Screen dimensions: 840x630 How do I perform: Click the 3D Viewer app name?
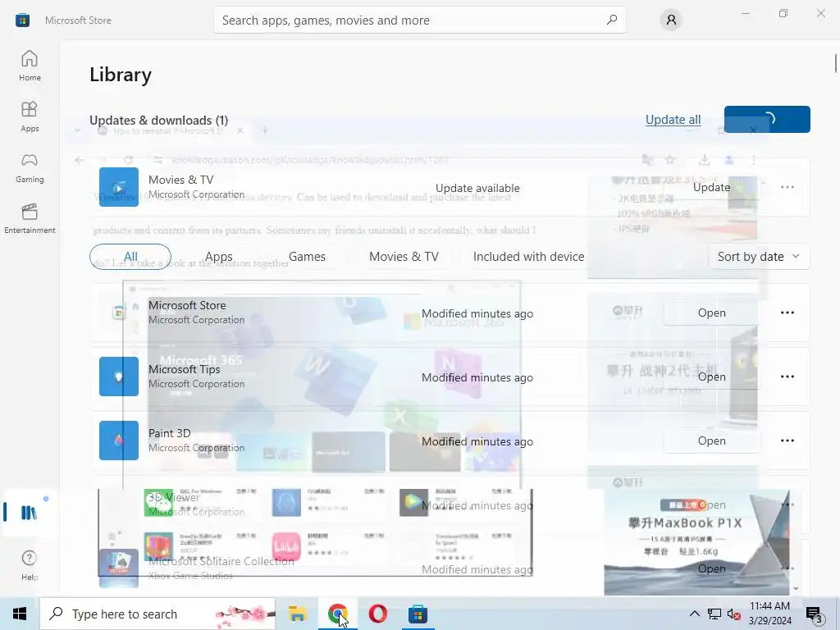174,497
